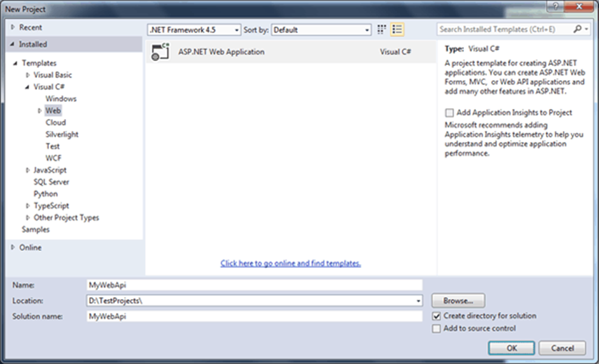Viewport: 599px width, 364px height.
Task: Select the Samples tree item
Action: [x=36, y=230]
